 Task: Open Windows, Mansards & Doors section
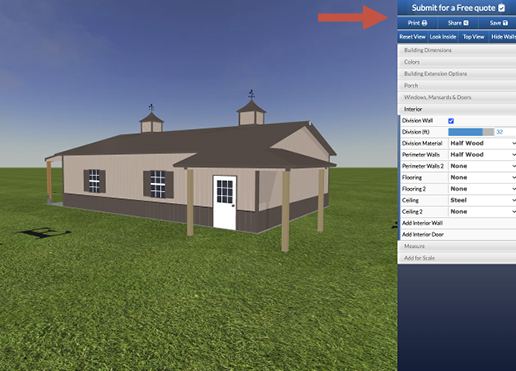[457, 97]
